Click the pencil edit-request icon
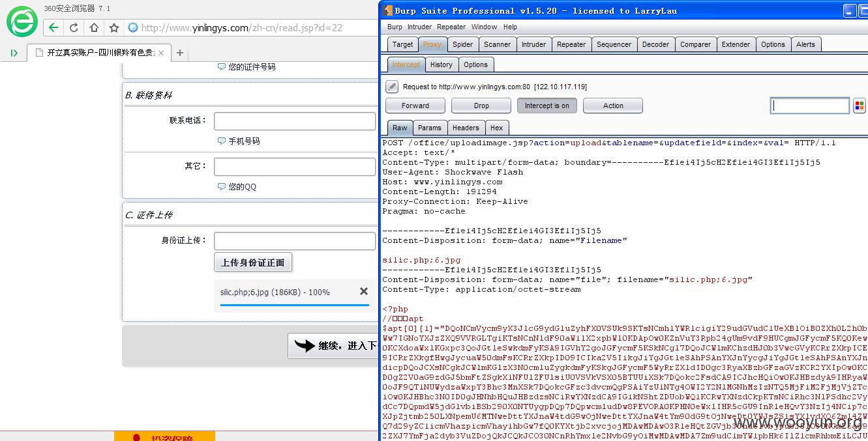The image size is (868, 441). [392, 86]
